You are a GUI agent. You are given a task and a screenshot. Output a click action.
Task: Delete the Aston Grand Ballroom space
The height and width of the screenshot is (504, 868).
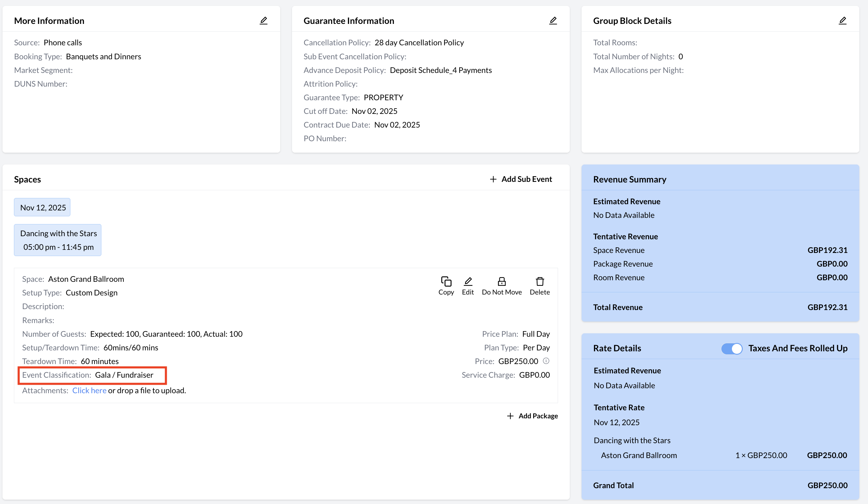[539, 286]
